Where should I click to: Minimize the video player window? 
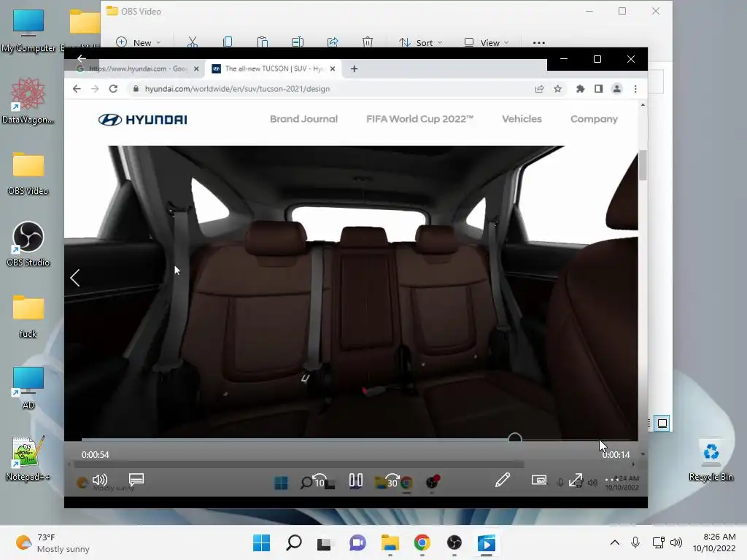(x=564, y=59)
